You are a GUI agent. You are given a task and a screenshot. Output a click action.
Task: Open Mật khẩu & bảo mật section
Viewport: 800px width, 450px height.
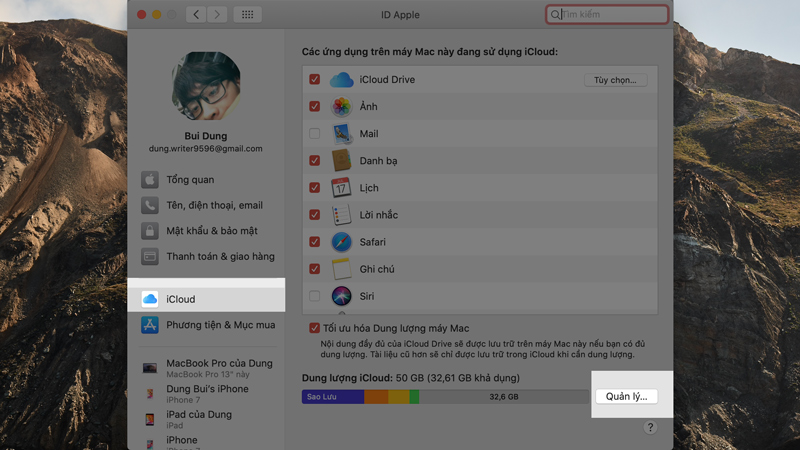point(213,231)
